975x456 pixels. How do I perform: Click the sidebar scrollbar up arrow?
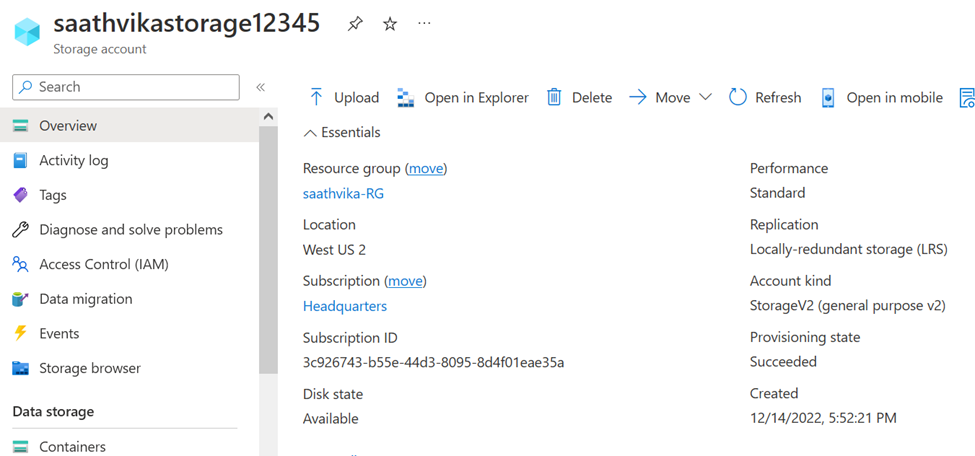tap(268, 116)
